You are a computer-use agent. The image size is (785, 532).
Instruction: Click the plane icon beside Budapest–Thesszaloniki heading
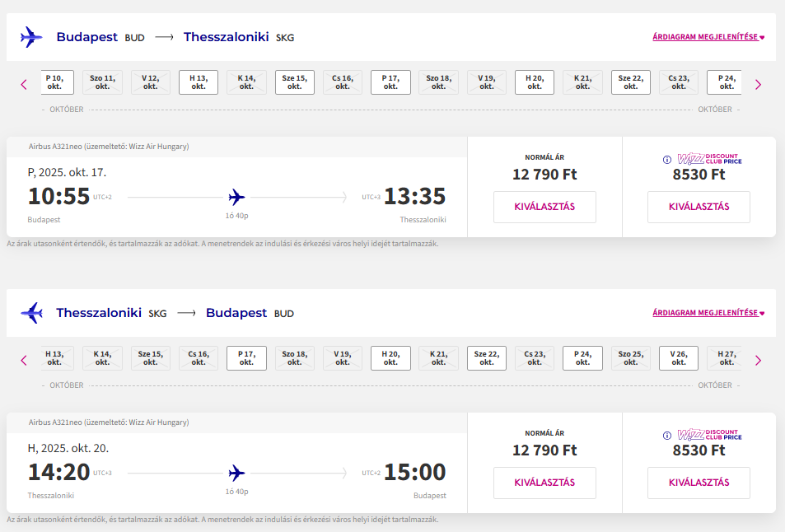[x=31, y=37]
